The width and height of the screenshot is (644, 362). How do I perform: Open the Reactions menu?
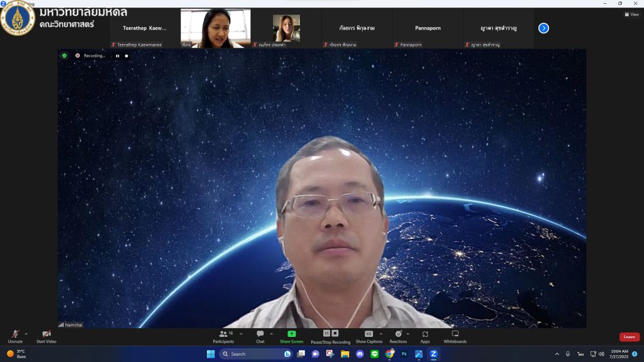coord(398,334)
